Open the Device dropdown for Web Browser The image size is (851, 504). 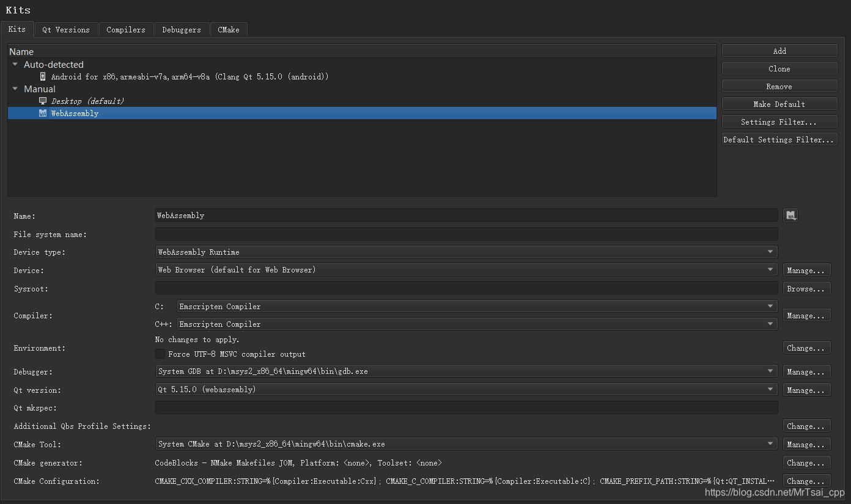tap(466, 269)
